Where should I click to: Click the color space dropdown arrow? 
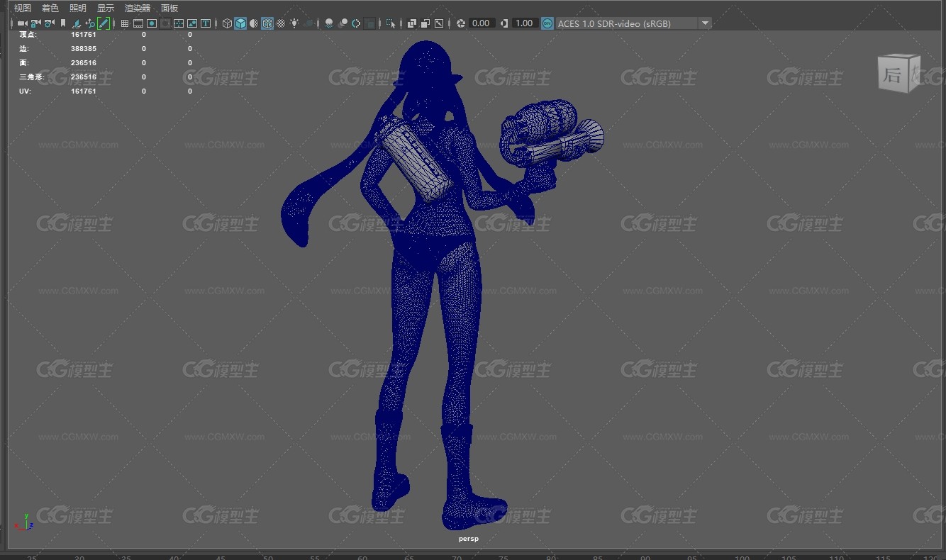[705, 23]
